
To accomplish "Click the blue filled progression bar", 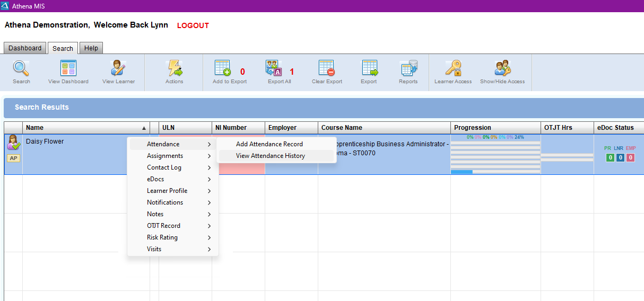I will (462, 172).
